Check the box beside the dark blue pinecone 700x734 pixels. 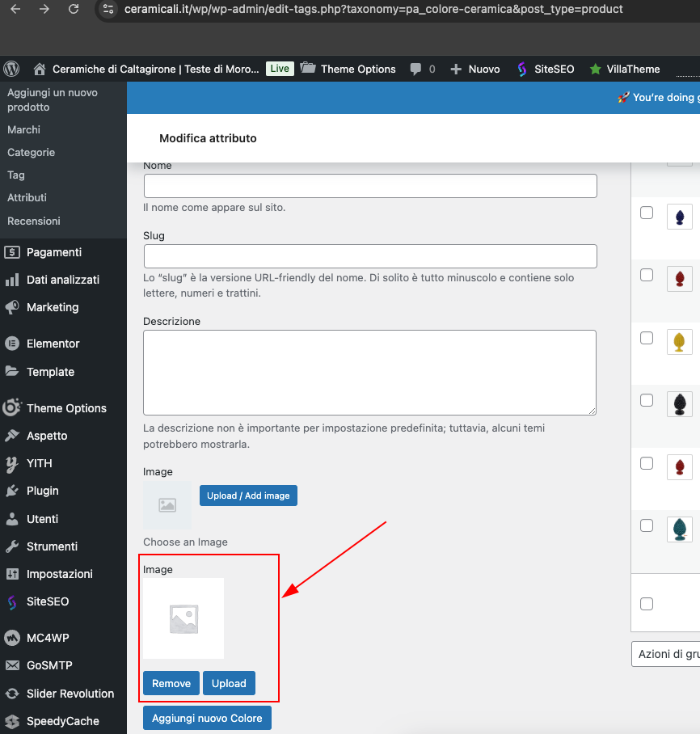point(647,213)
